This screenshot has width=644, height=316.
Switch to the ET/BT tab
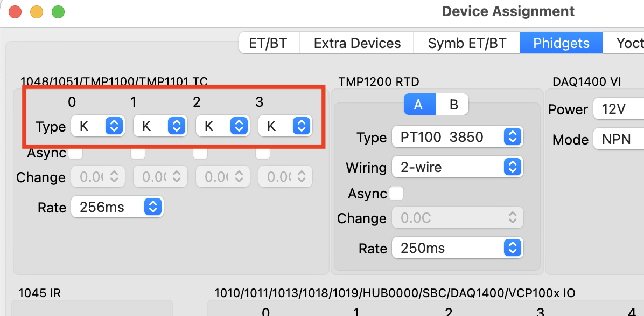[x=269, y=43]
